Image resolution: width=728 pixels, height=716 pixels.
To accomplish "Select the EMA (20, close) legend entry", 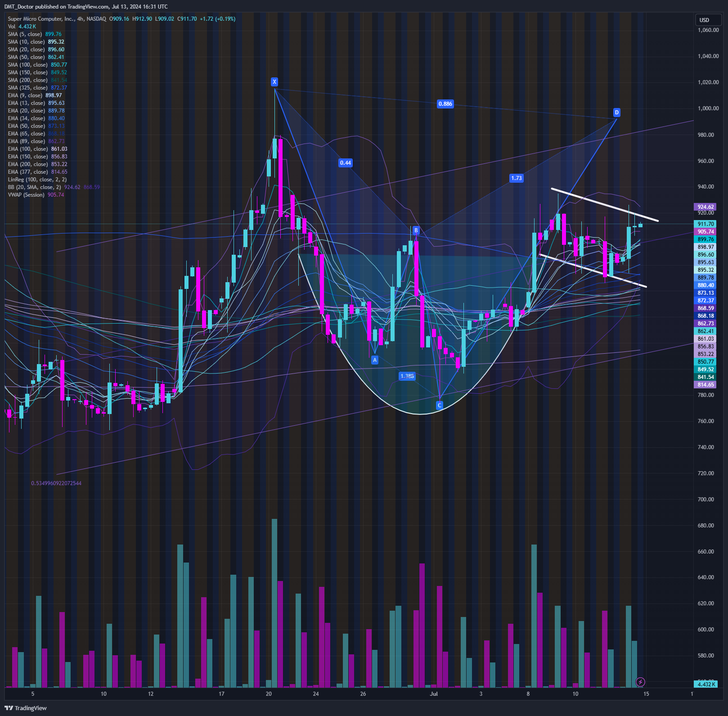I will 36,111.
